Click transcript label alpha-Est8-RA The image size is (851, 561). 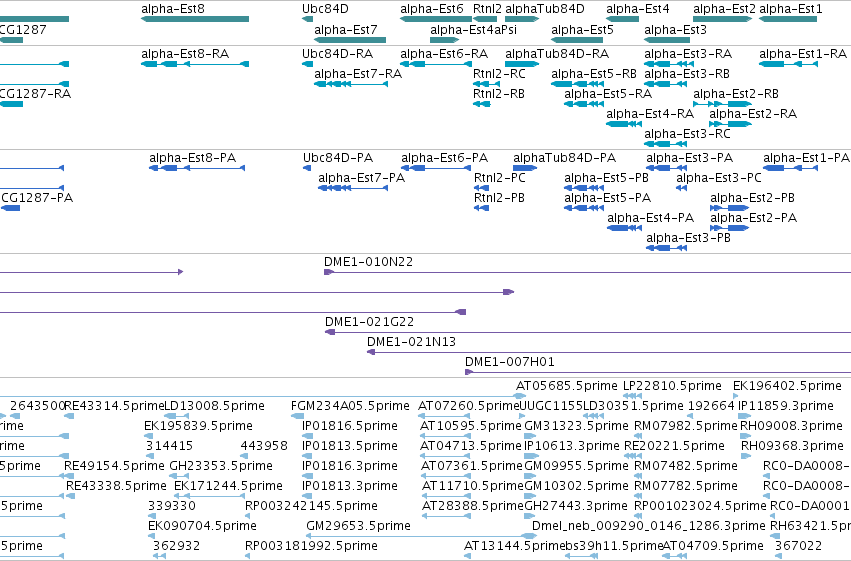point(185,54)
